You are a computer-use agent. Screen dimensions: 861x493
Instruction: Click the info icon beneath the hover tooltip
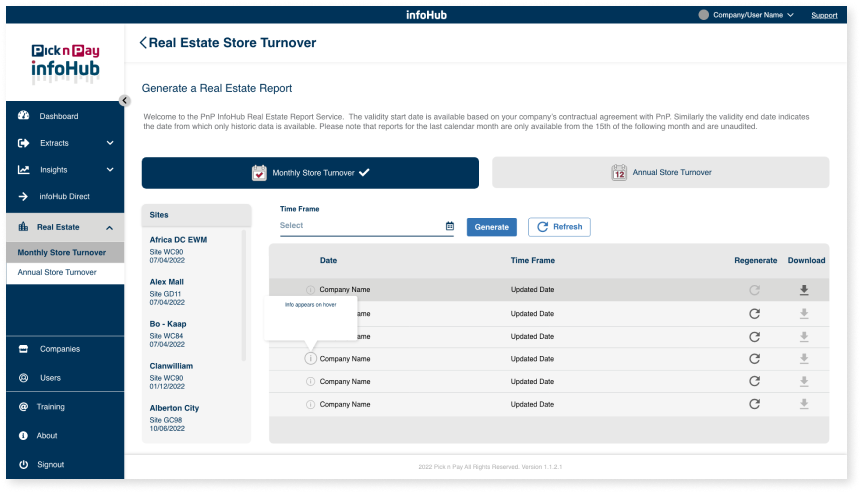click(310, 358)
